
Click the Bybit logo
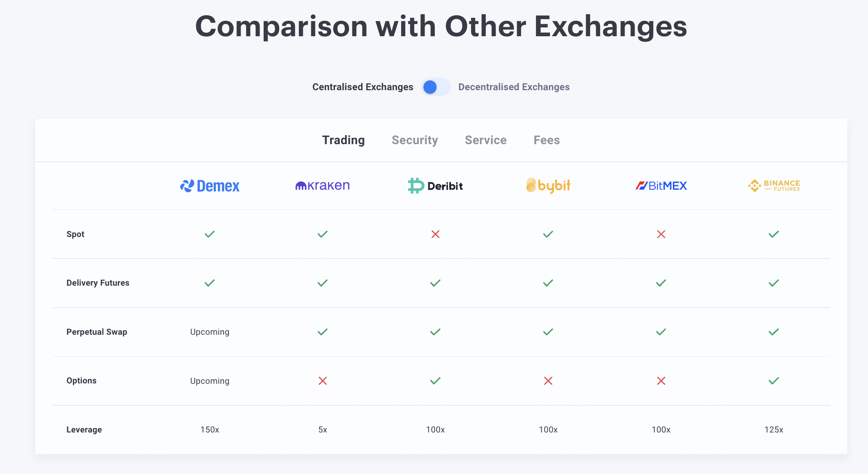pyautogui.click(x=548, y=185)
